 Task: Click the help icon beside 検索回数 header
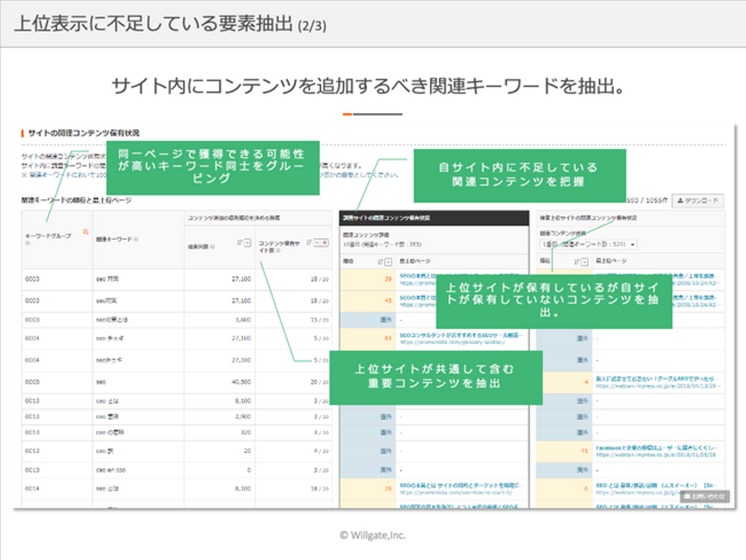[212, 247]
